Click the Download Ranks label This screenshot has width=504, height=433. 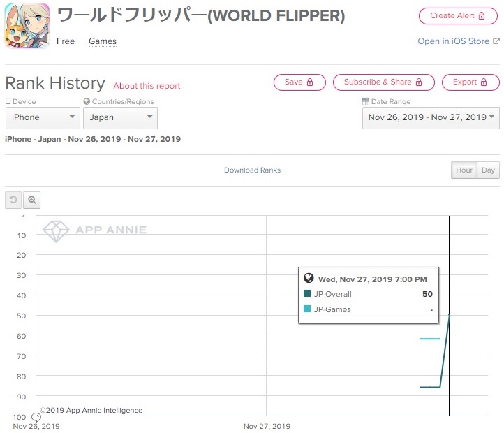click(252, 170)
